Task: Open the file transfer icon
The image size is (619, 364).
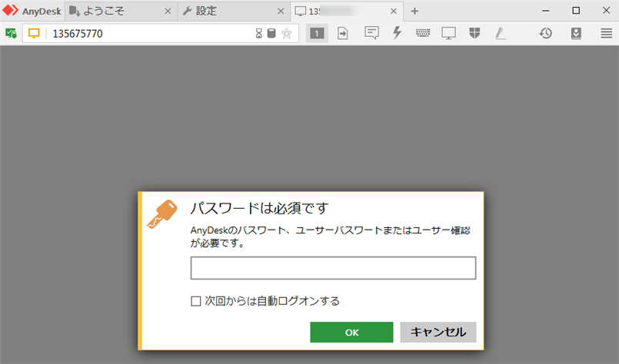Action: (x=343, y=34)
